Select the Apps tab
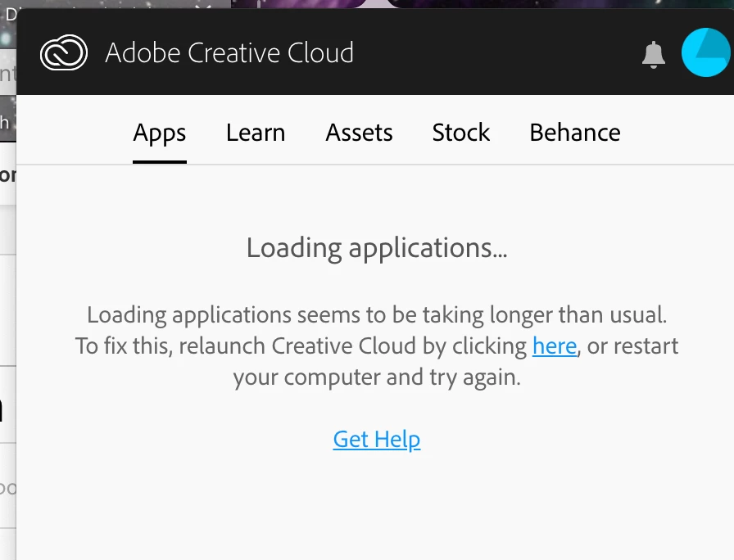Viewport: 734px width, 560px height. click(160, 133)
